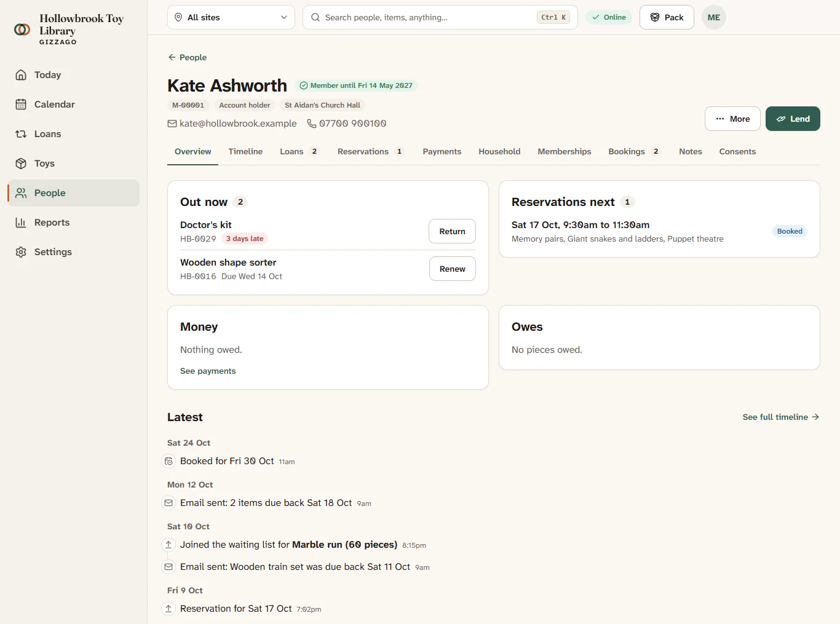Open Reports in the sidebar

[x=73, y=223]
